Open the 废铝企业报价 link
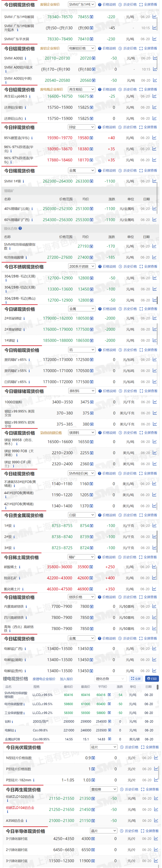 pyautogui.click(x=50, y=48)
